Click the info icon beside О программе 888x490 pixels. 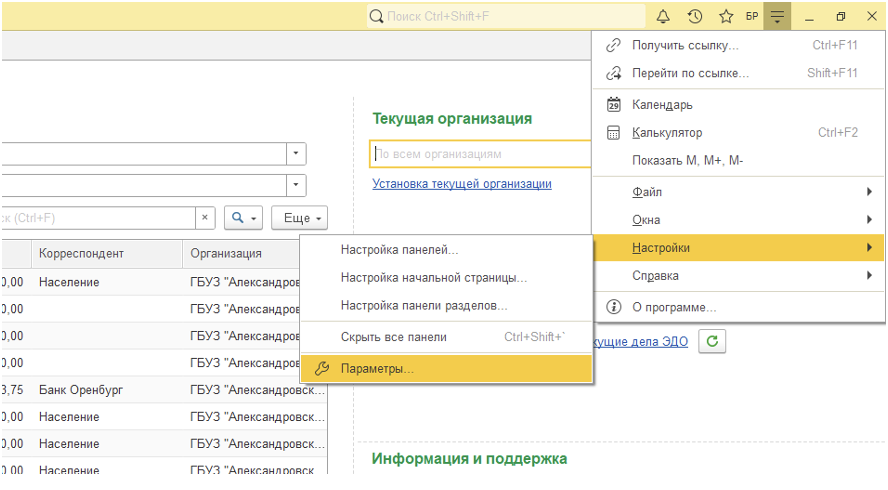[613, 307]
